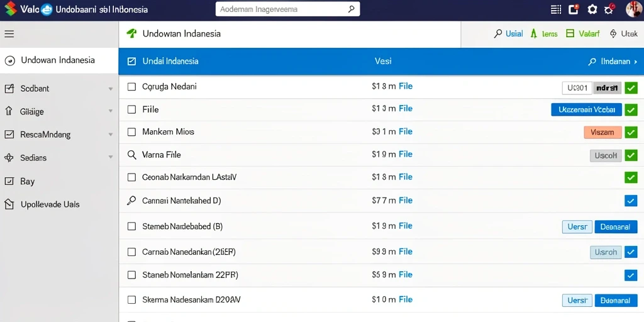
Task: Open the Iindanan chevron in the blue header
Action: pos(636,62)
